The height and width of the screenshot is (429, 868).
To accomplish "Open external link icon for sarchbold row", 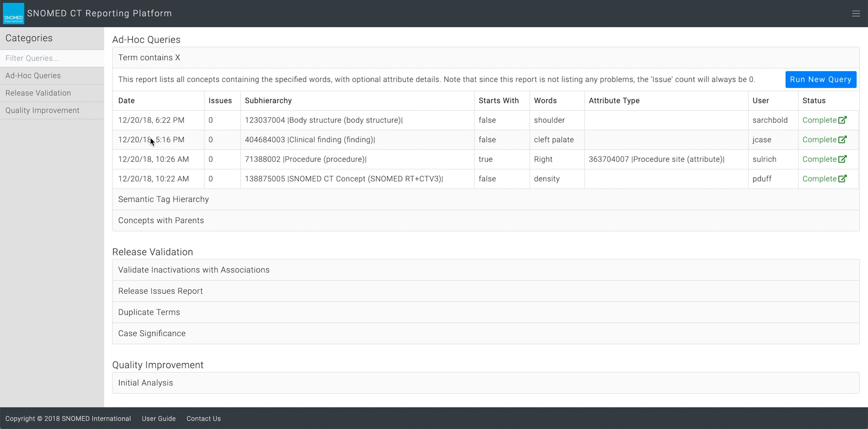I will click(843, 120).
